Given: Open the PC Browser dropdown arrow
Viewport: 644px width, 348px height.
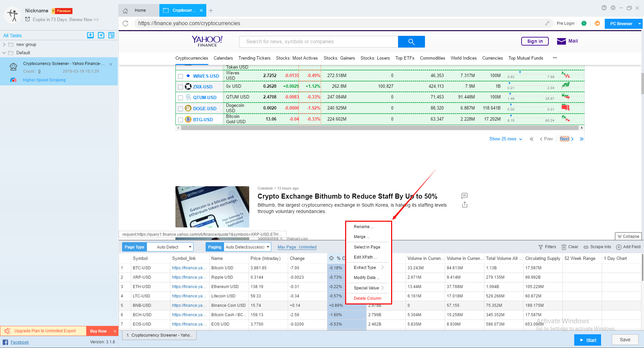Looking at the screenshot, I should 639,24.
